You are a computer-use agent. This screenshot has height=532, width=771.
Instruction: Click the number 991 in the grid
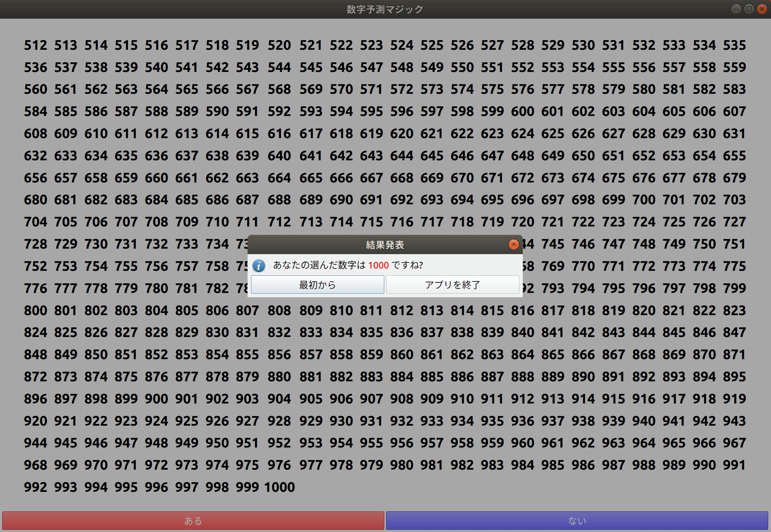point(734,465)
